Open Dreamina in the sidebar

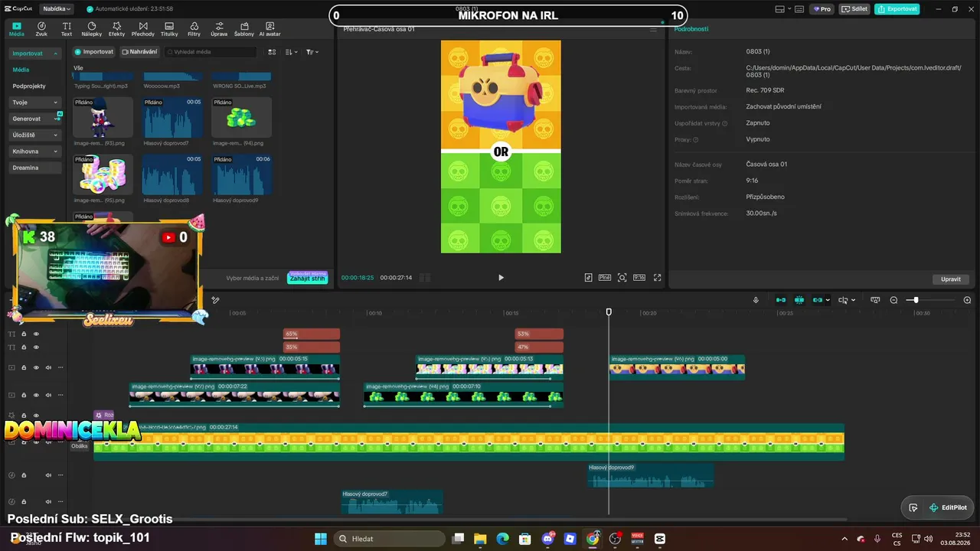[35, 168]
